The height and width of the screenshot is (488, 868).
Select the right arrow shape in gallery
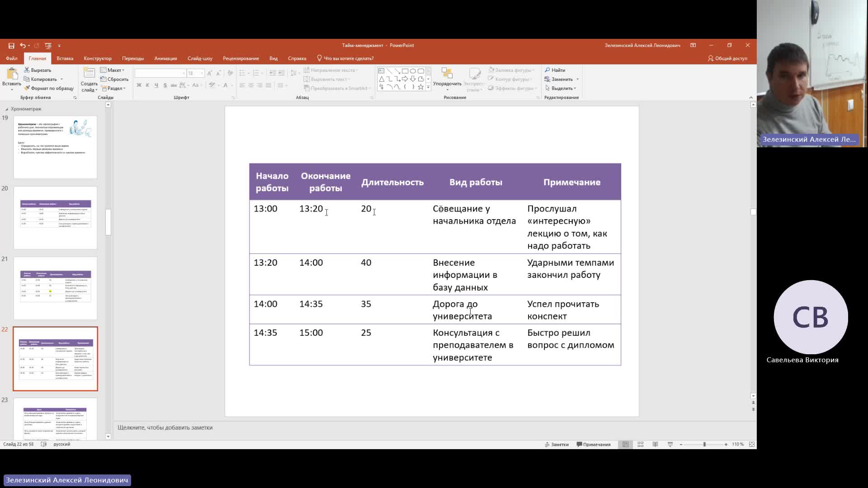(405, 79)
